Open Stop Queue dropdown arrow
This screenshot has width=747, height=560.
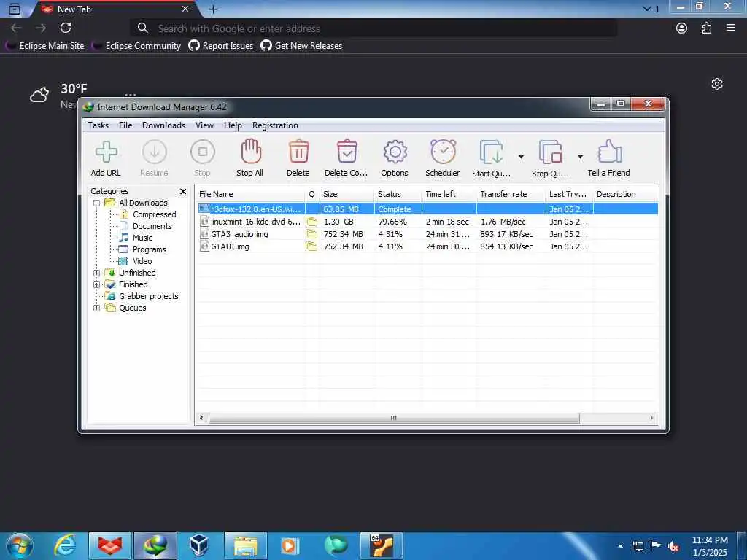(580, 157)
